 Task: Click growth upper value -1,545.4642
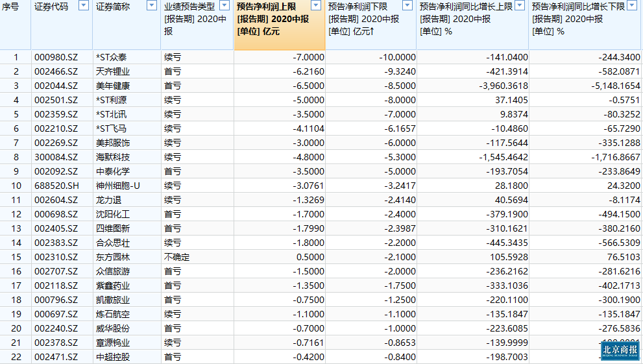pyautogui.click(x=503, y=158)
